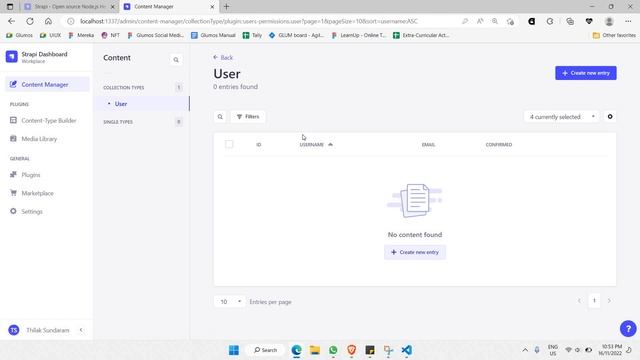The image size is (640, 360).
Task: Sort by the ID column
Action: coord(258,144)
